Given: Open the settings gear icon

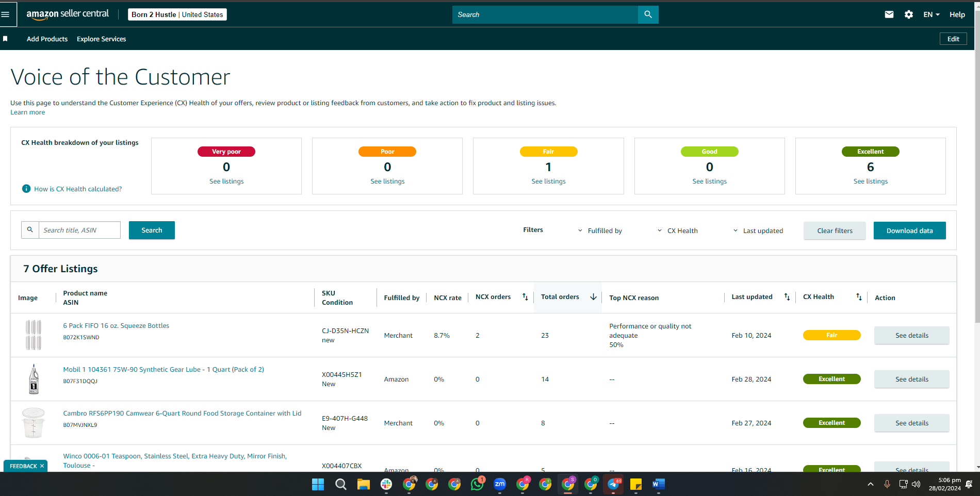Looking at the screenshot, I should [x=908, y=14].
